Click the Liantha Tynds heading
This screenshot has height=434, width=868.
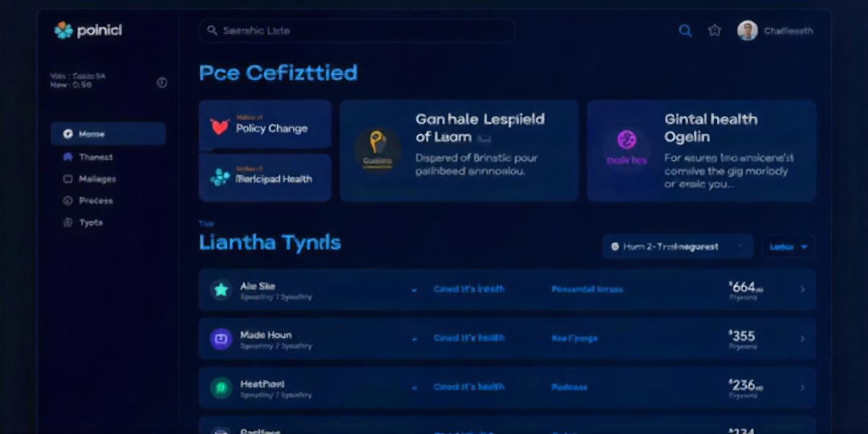pos(269,242)
